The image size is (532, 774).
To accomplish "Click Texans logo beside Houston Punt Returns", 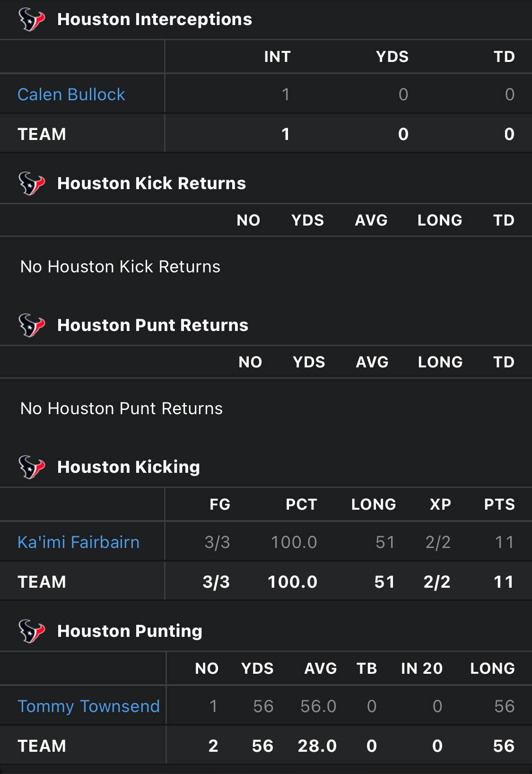I will [32, 325].
